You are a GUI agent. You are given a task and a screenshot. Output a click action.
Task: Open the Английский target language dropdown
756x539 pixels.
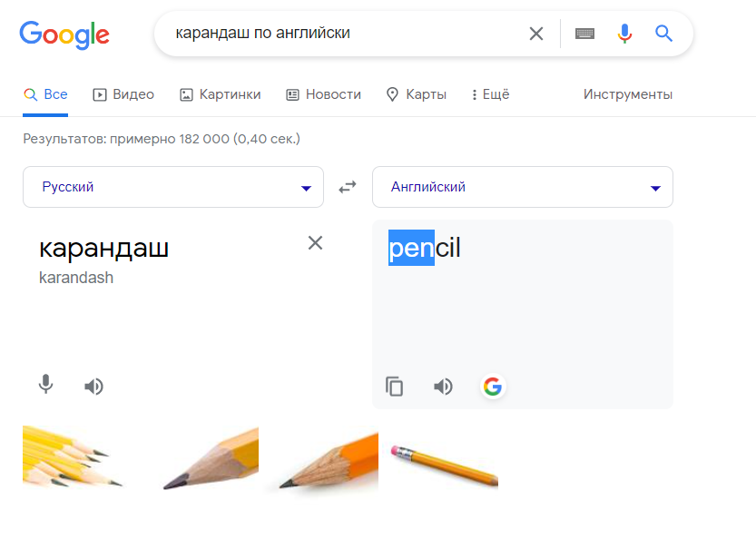522,187
